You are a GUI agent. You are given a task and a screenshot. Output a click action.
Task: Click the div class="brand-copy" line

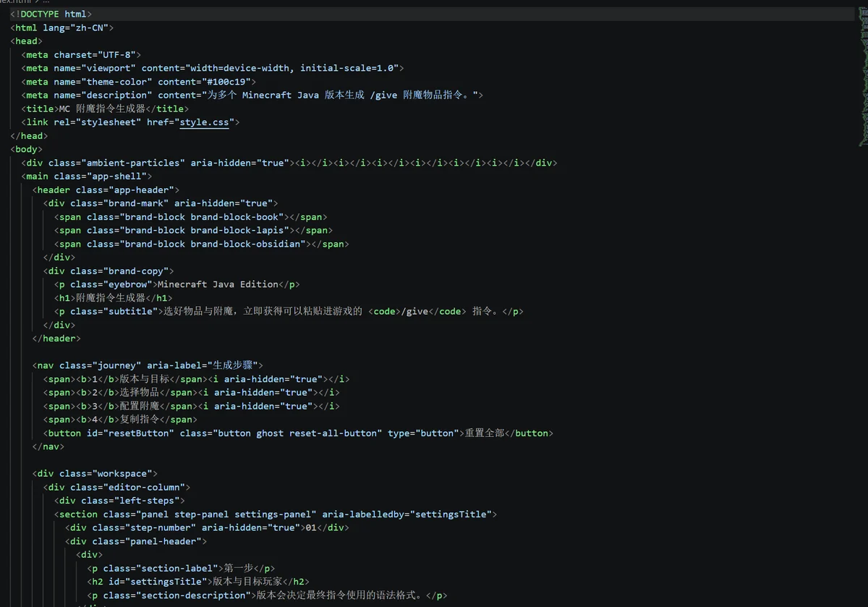108,271
